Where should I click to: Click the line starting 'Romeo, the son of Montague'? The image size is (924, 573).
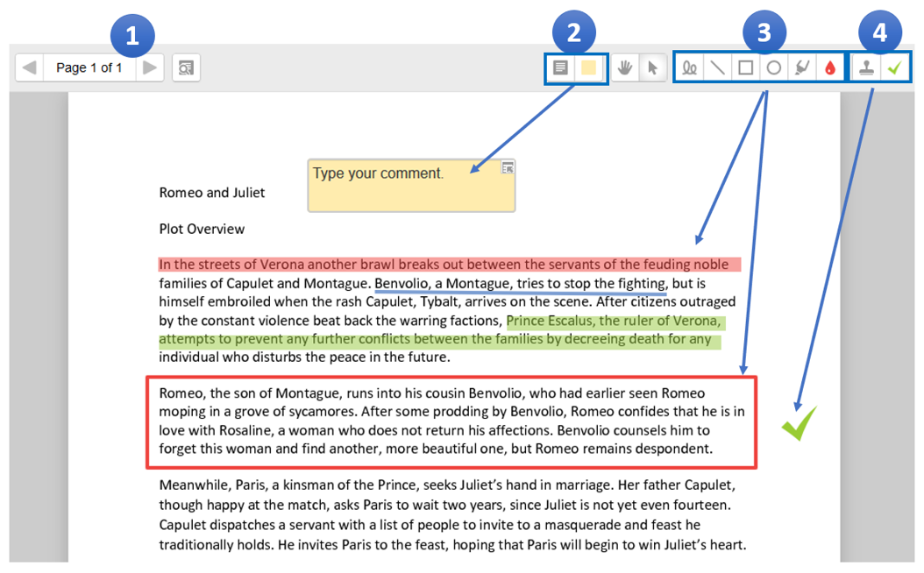(432, 393)
